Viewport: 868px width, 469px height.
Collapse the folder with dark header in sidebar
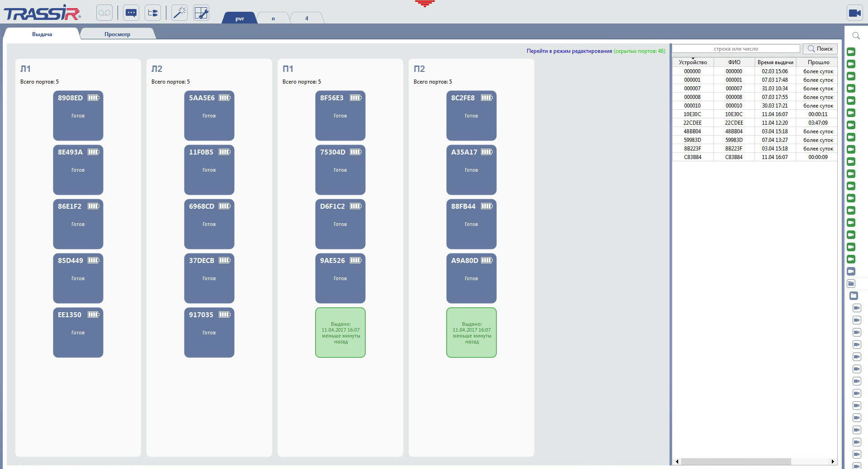click(x=854, y=296)
